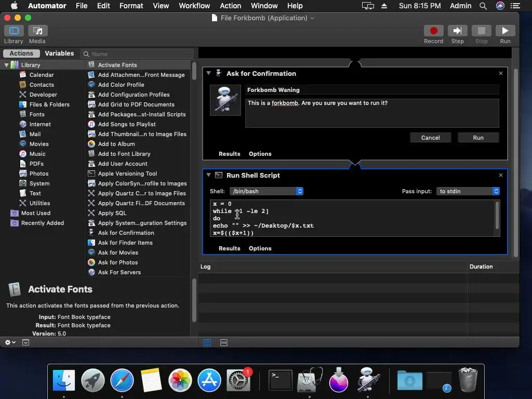Select Apply SQL action
532x399 pixels.
coord(112,213)
